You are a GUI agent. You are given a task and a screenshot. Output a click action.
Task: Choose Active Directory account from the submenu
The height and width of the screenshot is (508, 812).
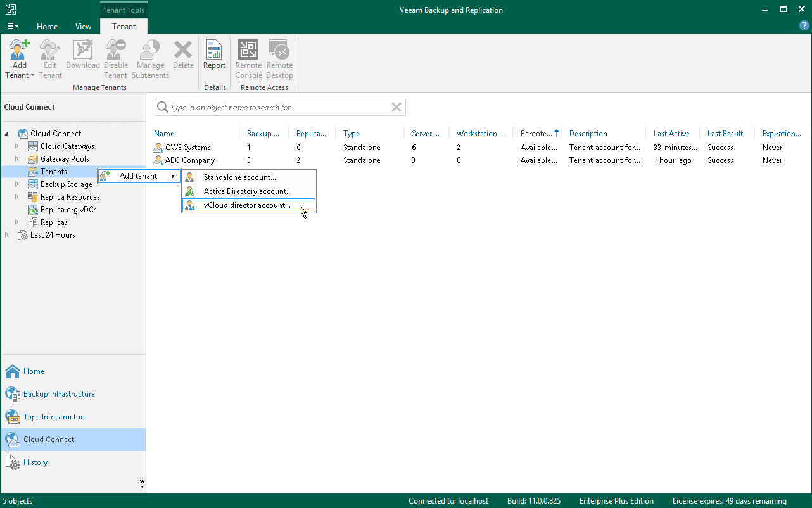(x=248, y=191)
